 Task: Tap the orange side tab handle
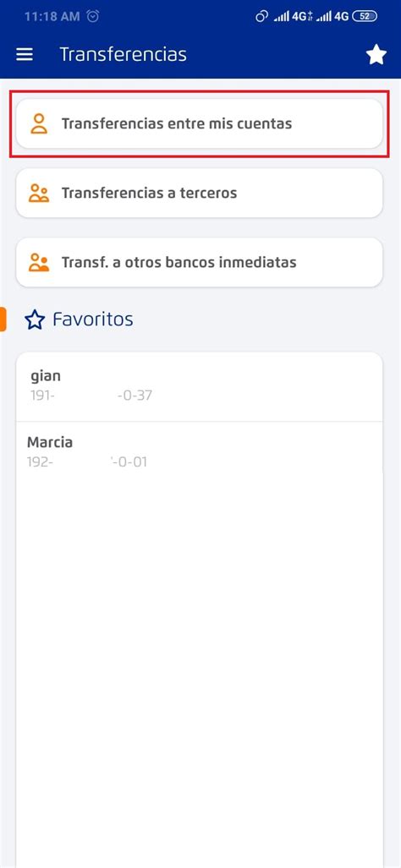click(3, 319)
